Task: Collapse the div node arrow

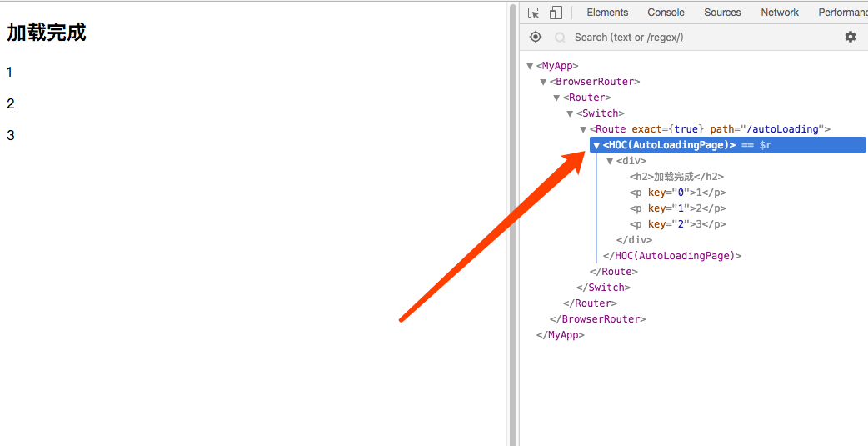Action: coord(610,161)
